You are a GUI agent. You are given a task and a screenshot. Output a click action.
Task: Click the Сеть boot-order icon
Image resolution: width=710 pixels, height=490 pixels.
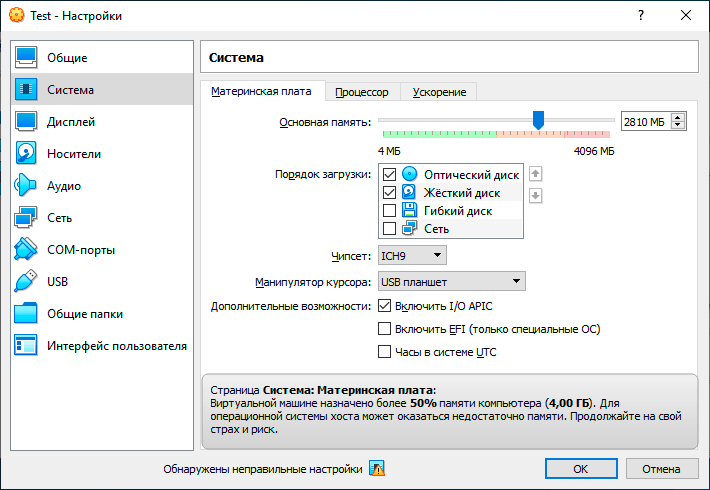click(409, 228)
